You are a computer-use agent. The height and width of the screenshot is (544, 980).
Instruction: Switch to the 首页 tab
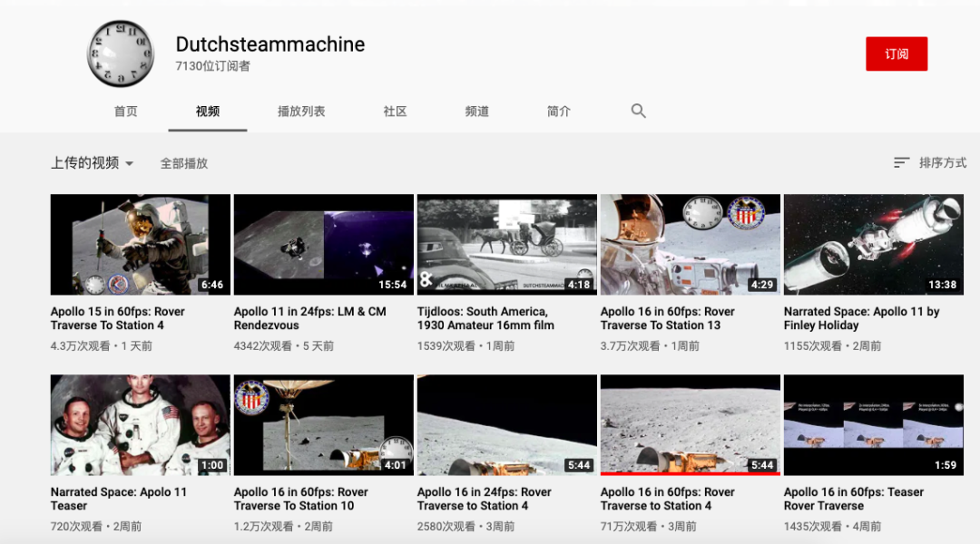point(125,112)
